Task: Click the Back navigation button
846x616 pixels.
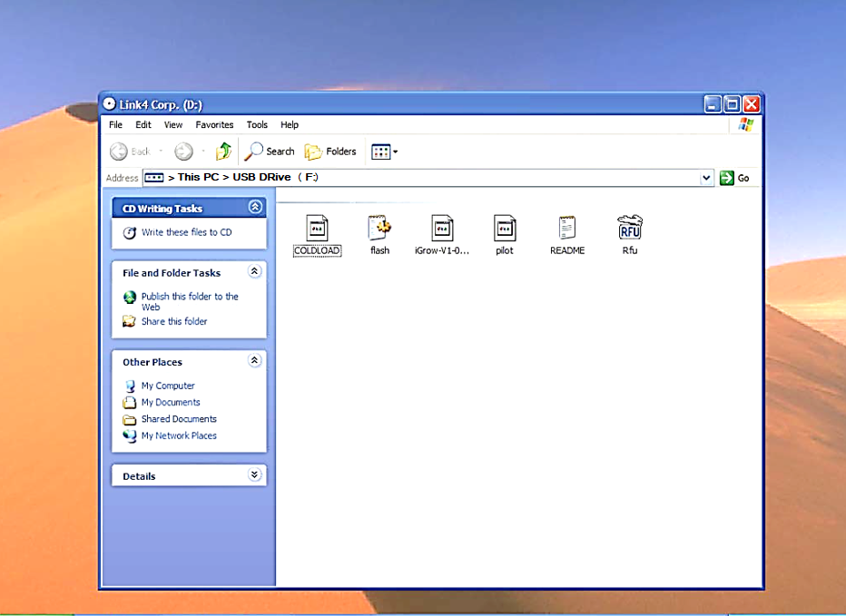Action: pos(130,152)
